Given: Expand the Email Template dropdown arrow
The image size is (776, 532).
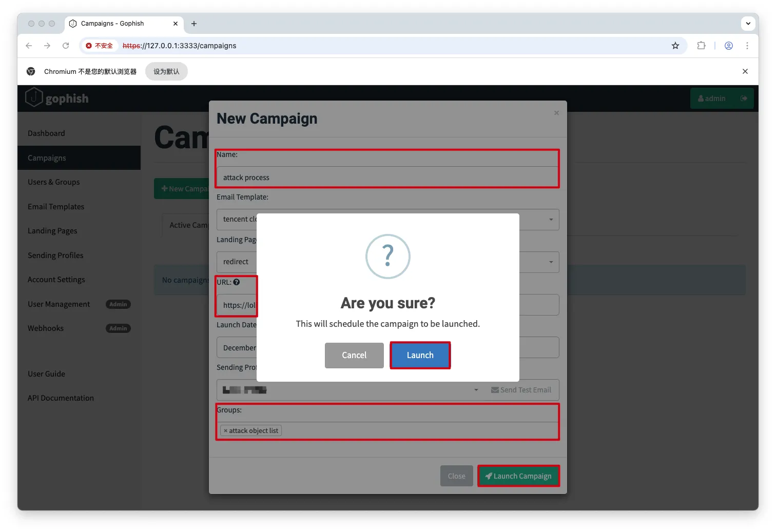Looking at the screenshot, I should click(551, 220).
